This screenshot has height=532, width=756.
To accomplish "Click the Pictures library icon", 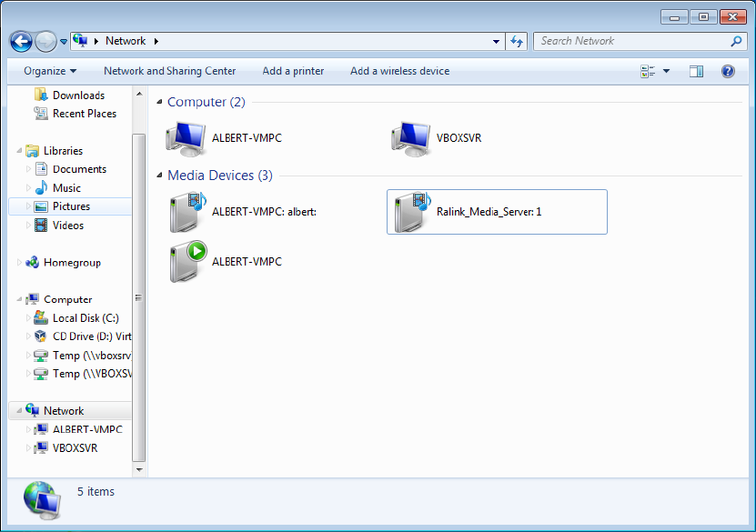I will (42, 206).
